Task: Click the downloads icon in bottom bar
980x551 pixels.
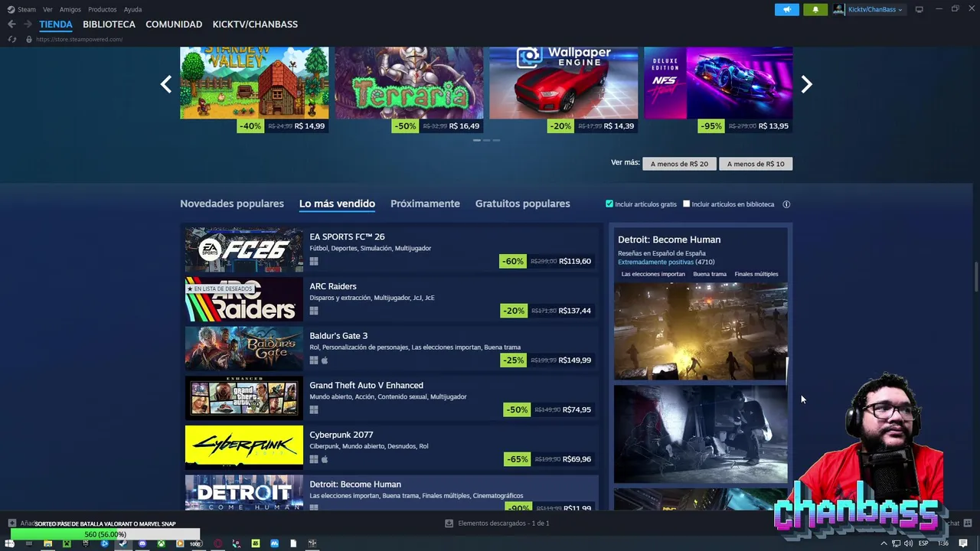Action: [449, 523]
